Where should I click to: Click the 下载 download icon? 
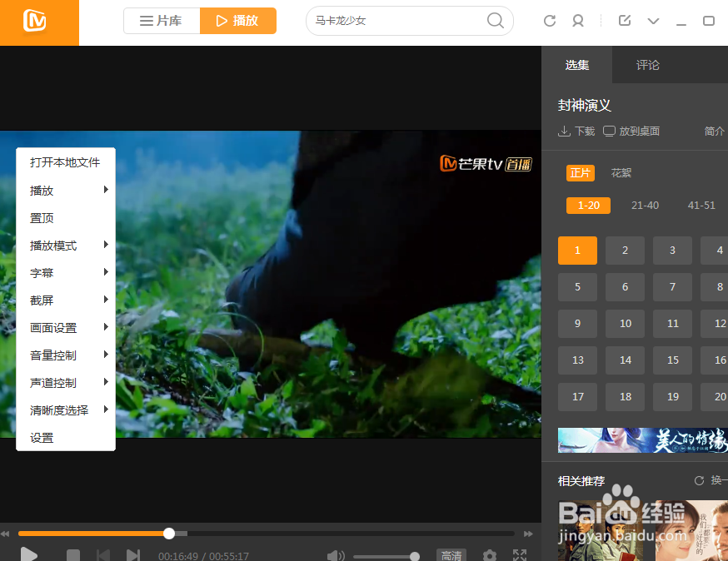tap(564, 132)
